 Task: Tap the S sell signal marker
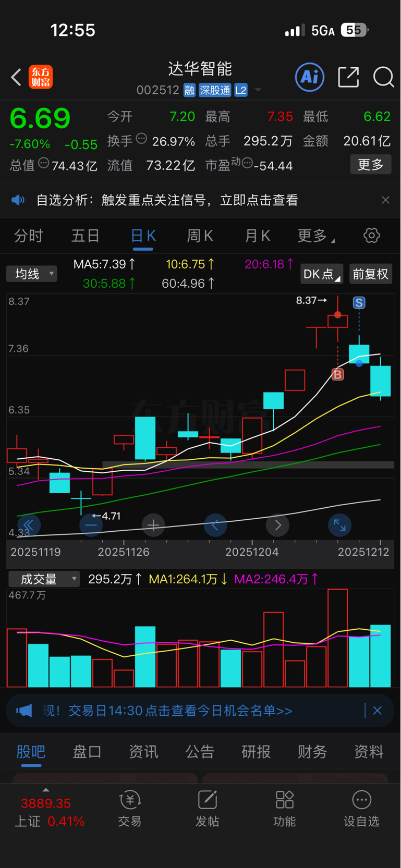(x=359, y=302)
